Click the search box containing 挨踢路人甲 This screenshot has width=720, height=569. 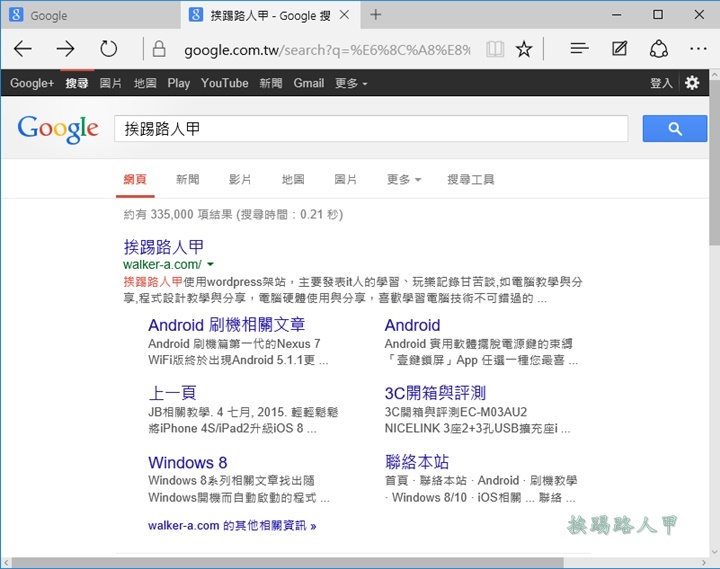(371, 129)
